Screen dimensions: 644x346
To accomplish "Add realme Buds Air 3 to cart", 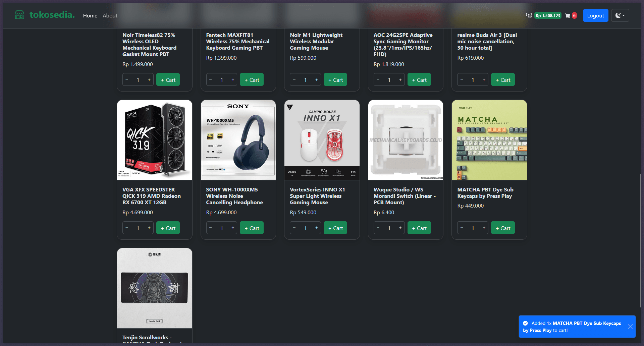I will click(x=503, y=80).
